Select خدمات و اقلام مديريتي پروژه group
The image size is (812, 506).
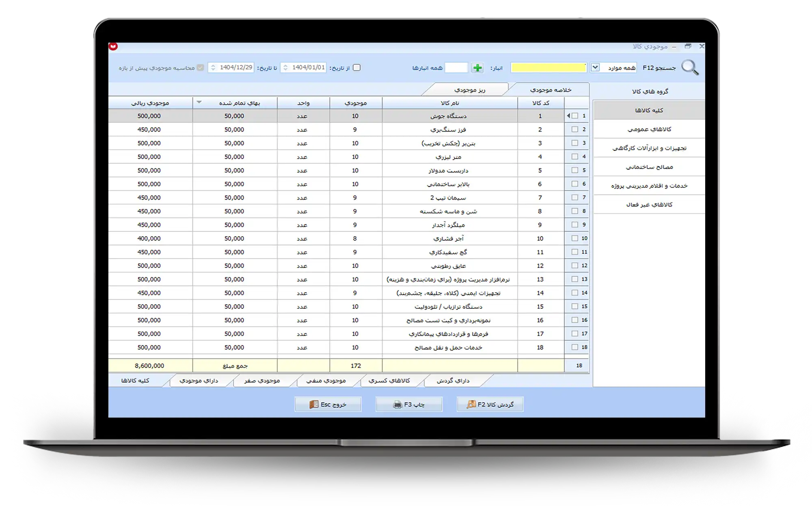click(x=649, y=186)
